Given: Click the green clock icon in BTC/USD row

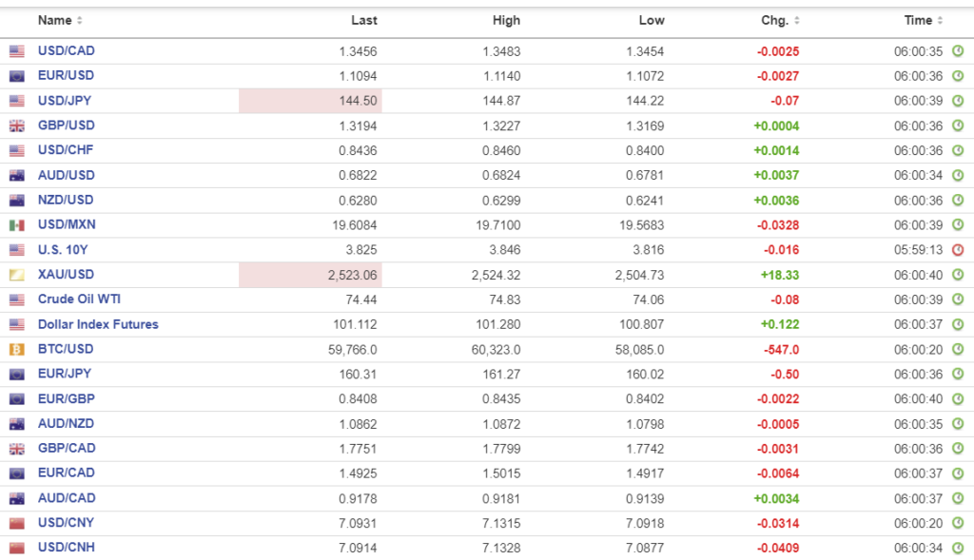Looking at the screenshot, I should 958,349.
